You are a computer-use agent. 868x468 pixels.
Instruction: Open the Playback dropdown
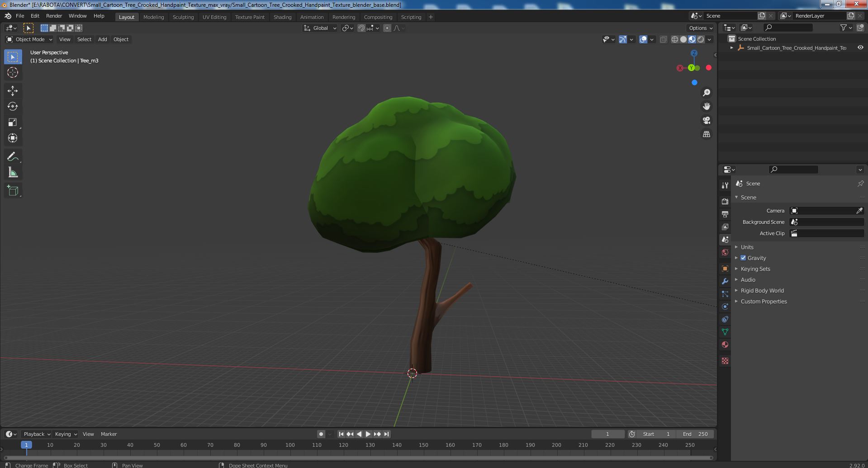(x=37, y=434)
